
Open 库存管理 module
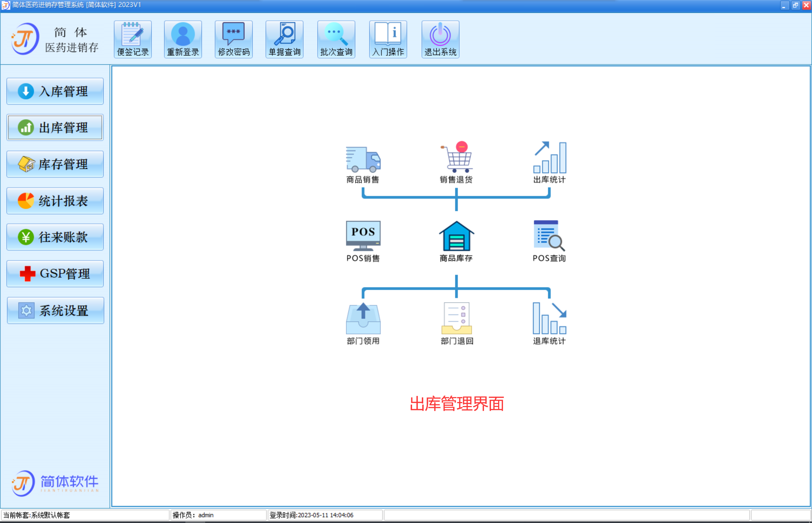(55, 164)
